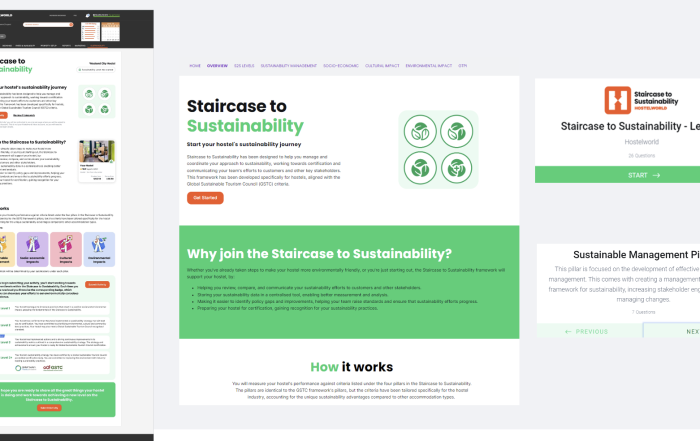Select the purple Socio-economic impacts pillar card
Image resolution: width=700 pixels, height=441 pixels.
(x=33, y=249)
